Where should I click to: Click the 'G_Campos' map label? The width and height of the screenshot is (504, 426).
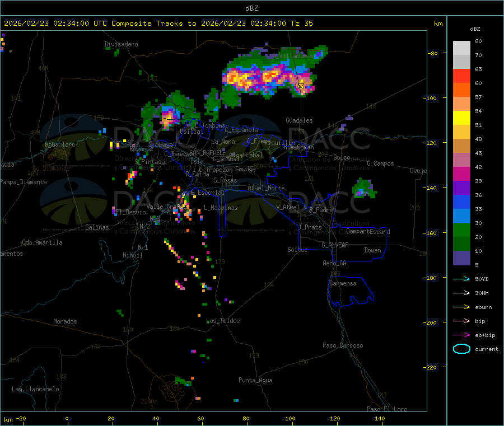pyautogui.click(x=380, y=163)
